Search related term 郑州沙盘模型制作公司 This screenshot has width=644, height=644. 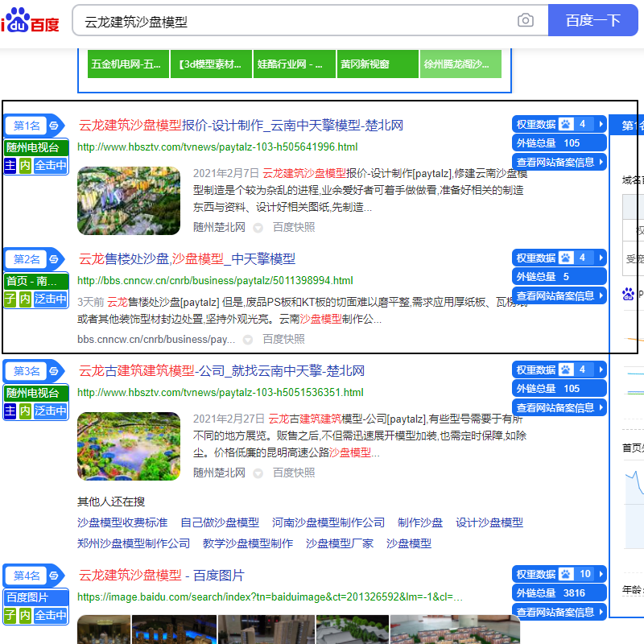pos(134,543)
